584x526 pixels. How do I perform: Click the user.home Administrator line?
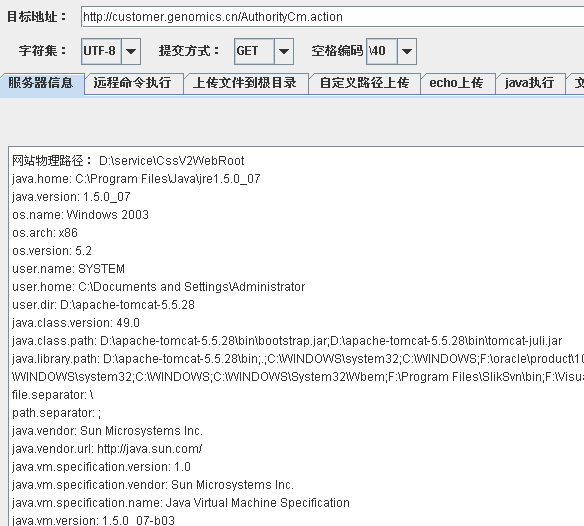tap(159, 287)
